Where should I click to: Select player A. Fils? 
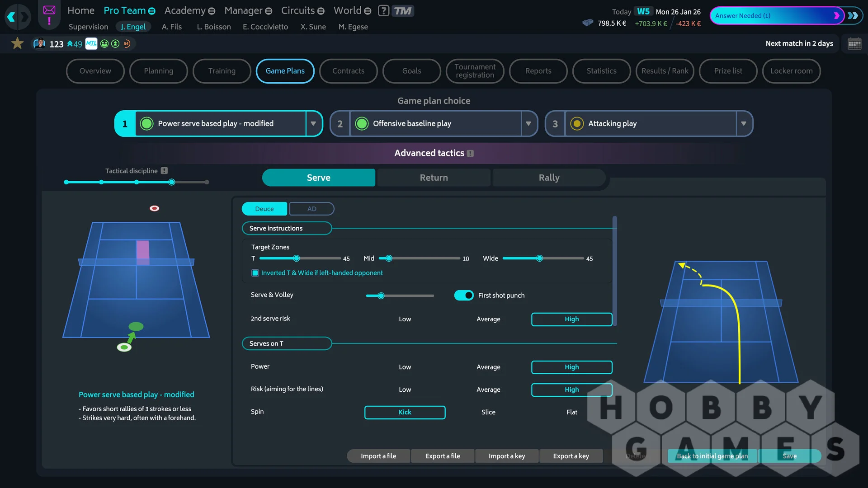(172, 27)
